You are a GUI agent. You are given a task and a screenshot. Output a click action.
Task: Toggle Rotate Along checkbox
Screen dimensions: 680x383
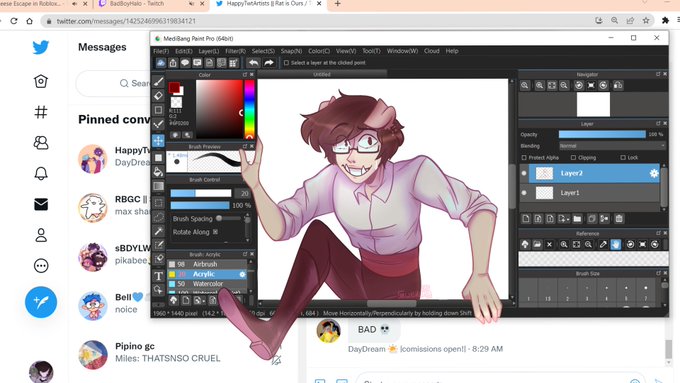click(x=215, y=232)
